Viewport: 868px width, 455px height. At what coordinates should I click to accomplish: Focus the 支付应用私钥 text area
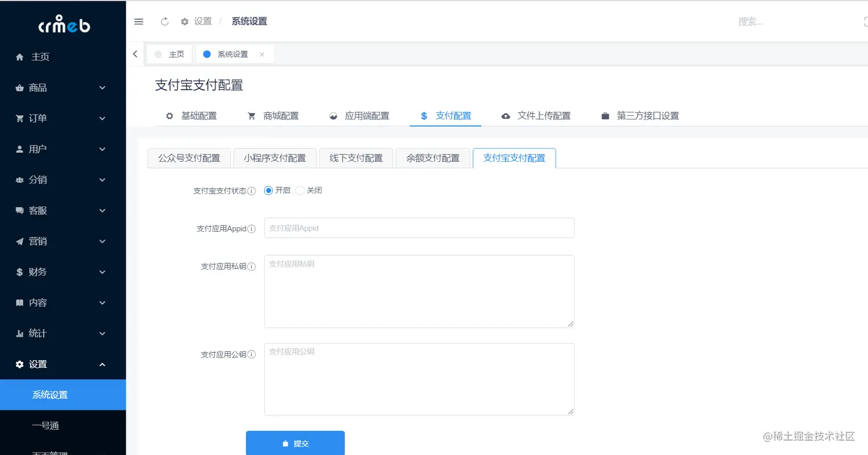(419, 291)
